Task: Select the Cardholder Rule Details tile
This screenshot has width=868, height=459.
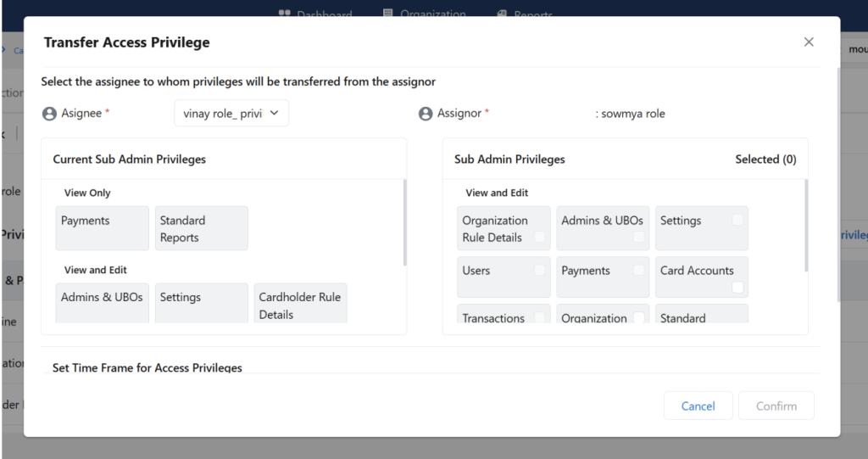Action: [300, 304]
